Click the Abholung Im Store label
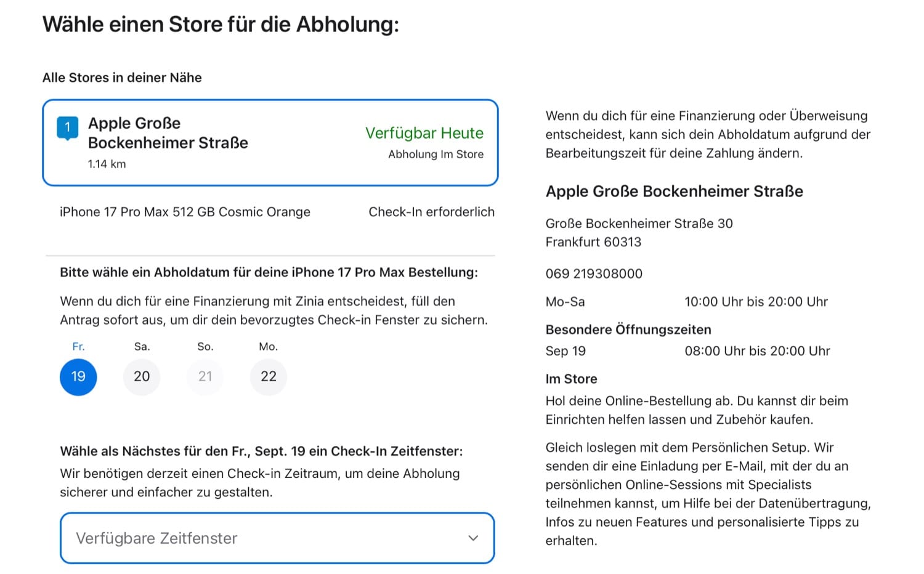 pos(436,155)
